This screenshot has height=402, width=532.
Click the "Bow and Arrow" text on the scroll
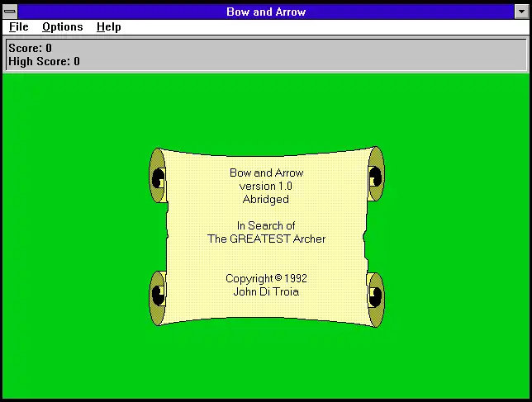[266, 173]
